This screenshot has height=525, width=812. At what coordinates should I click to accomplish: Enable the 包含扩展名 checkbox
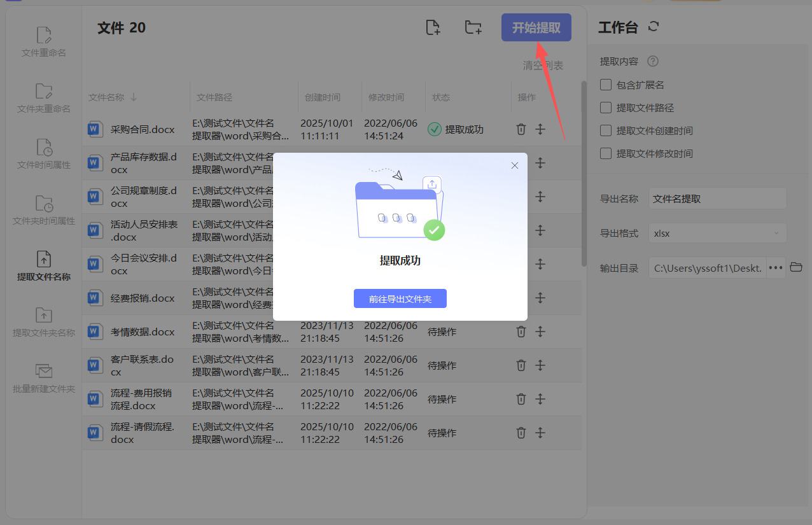click(x=606, y=85)
